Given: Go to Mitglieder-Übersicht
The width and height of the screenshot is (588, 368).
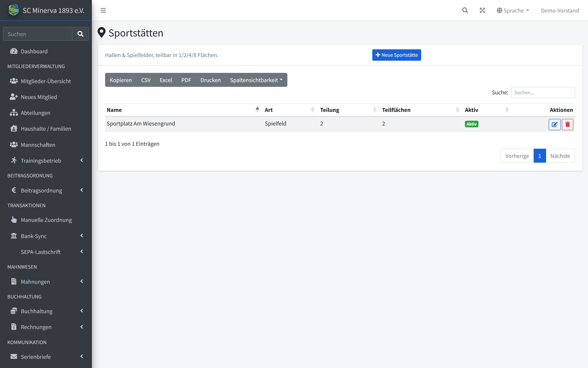Looking at the screenshot, I should (46, 81).
